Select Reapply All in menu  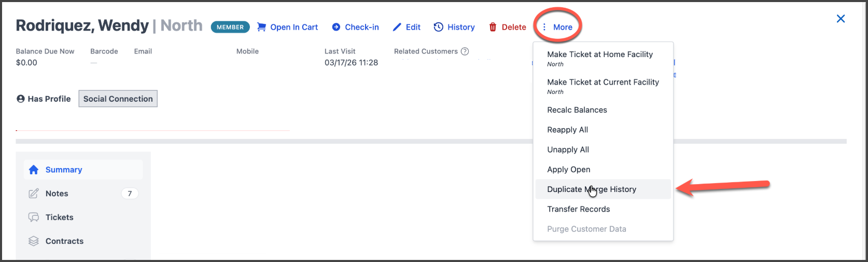568,130
